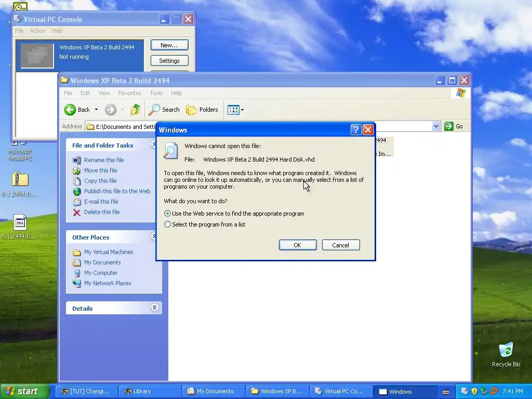This screenshot has width=532, height=399.
Task: Click the magnifier icon in system tray
Action: 494,391
